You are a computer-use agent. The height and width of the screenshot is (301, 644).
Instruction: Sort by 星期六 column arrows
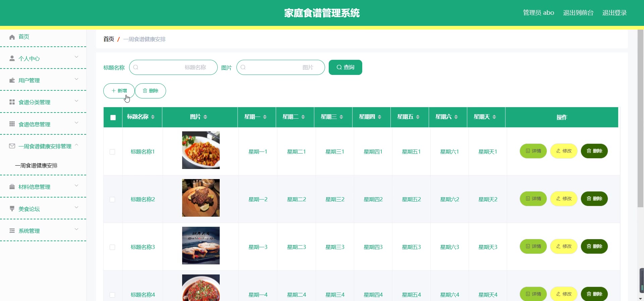pos(456,117)
